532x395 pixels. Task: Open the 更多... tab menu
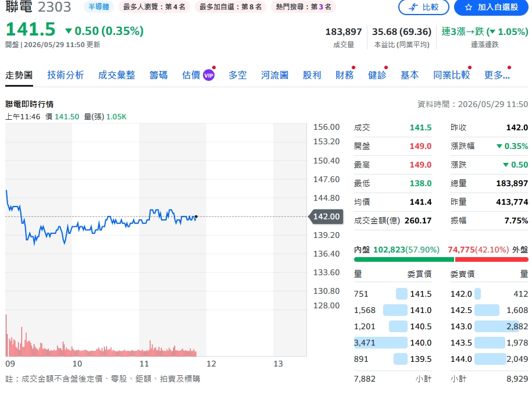[497, 75]
